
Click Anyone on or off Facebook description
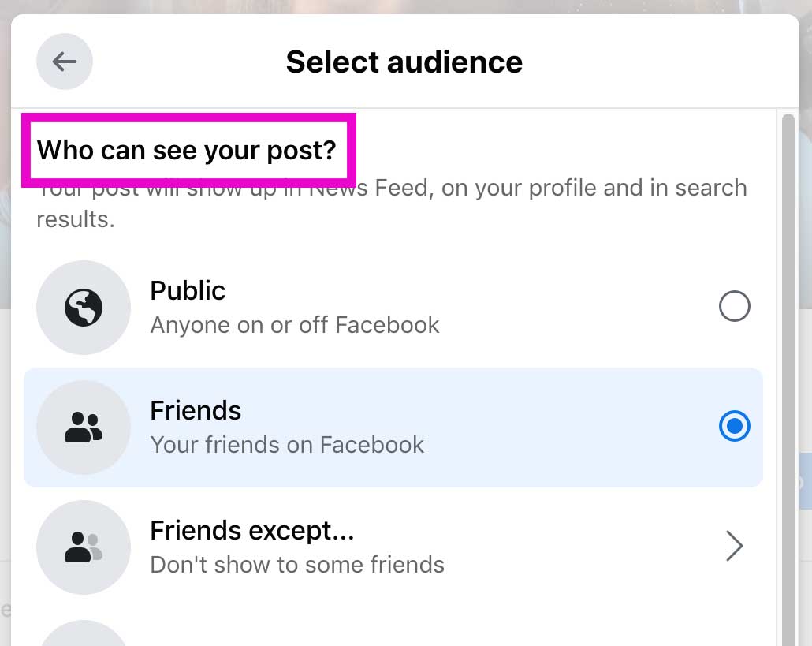pos(295,325)
